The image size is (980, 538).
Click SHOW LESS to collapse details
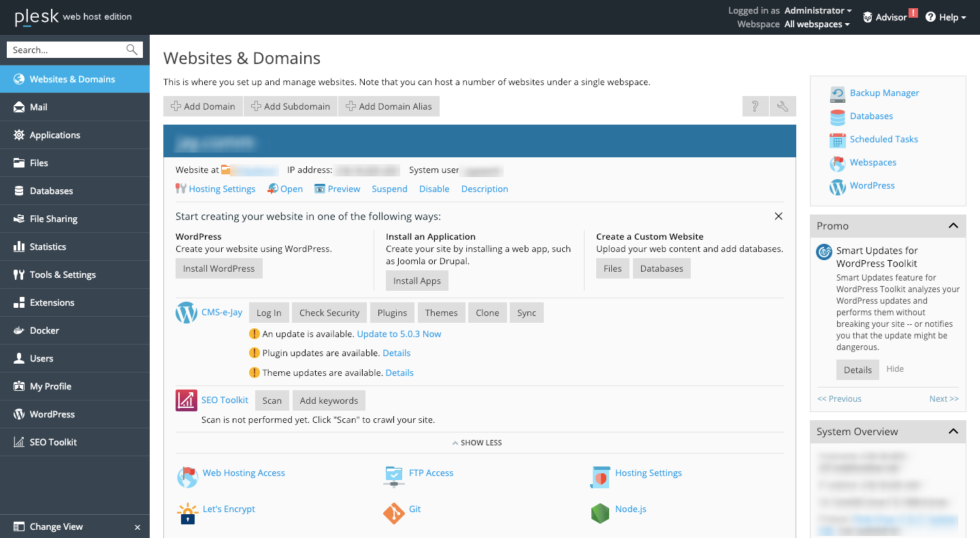(x=477, y=443)
